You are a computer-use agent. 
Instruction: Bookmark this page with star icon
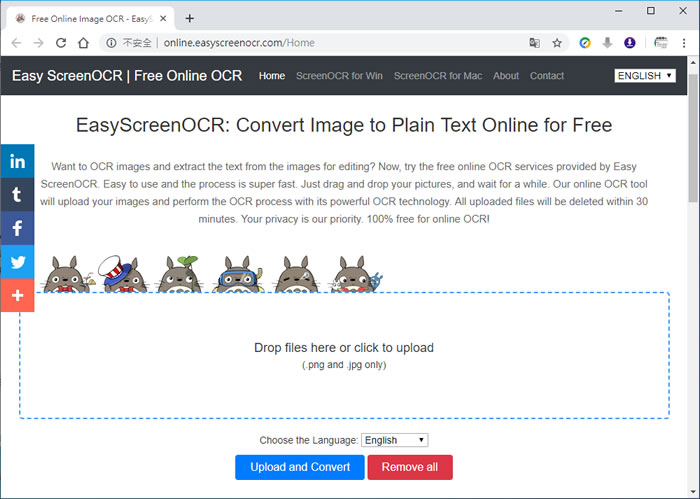557,43
